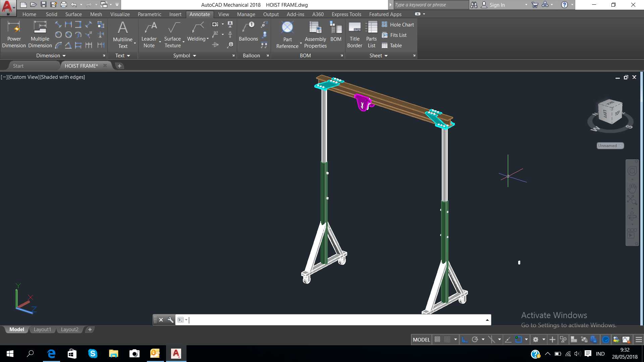Viewport: 644px width, 362px height.
Task: Open the Unnamed UCS dropdown below ViewCube
Action: click(x=610, y=145)
